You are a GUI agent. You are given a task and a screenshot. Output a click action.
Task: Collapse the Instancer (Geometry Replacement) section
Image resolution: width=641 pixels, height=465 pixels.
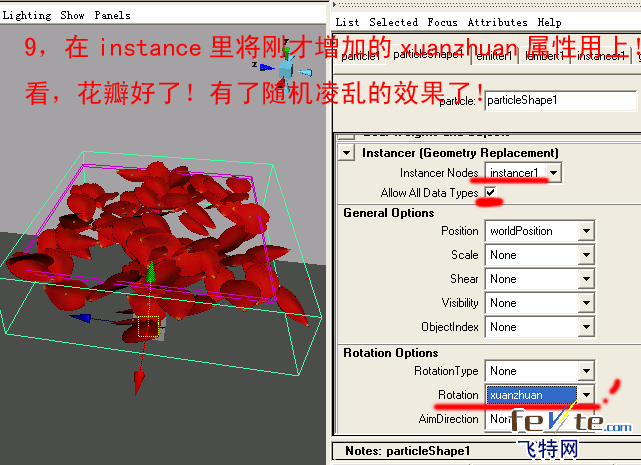click(x=347, y=153)
